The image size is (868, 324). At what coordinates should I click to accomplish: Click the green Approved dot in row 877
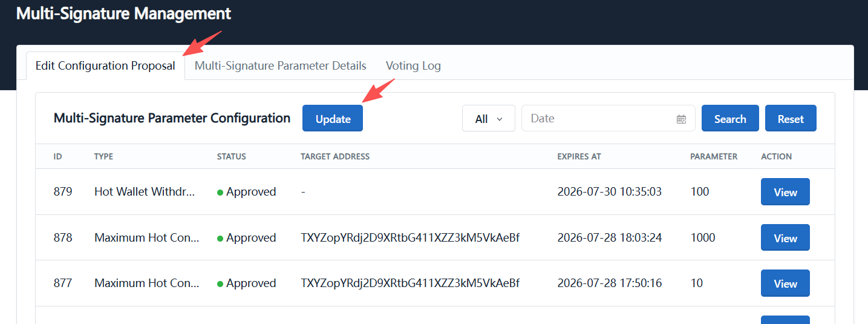click(220, 284)
